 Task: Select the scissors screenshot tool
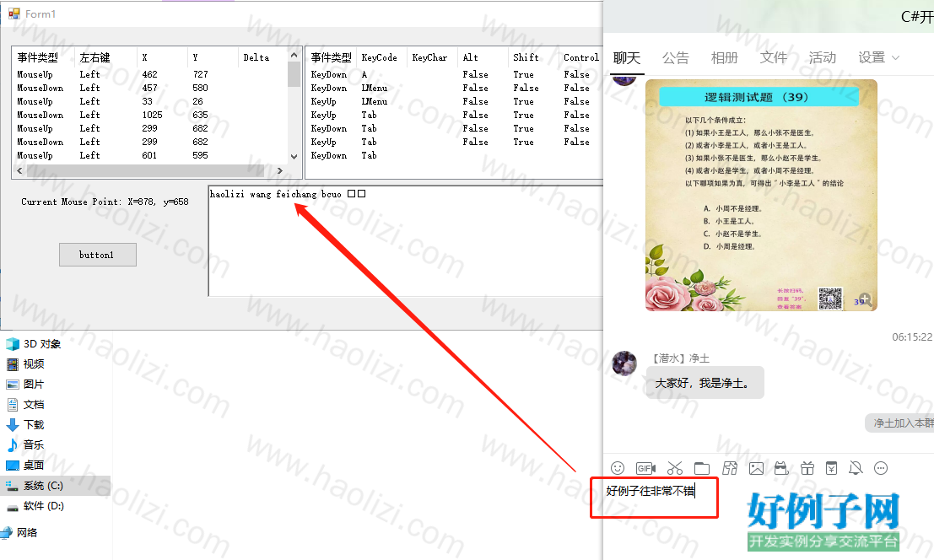[674, 468]
